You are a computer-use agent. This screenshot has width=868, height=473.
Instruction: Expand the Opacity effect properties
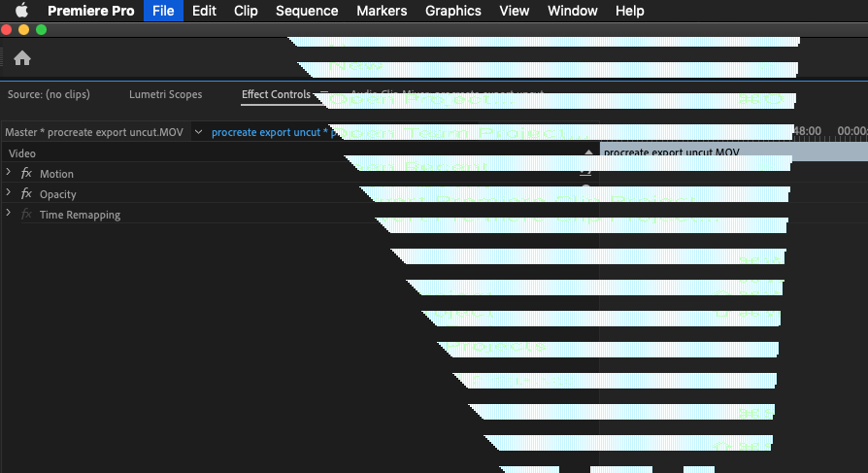point(9,192)
